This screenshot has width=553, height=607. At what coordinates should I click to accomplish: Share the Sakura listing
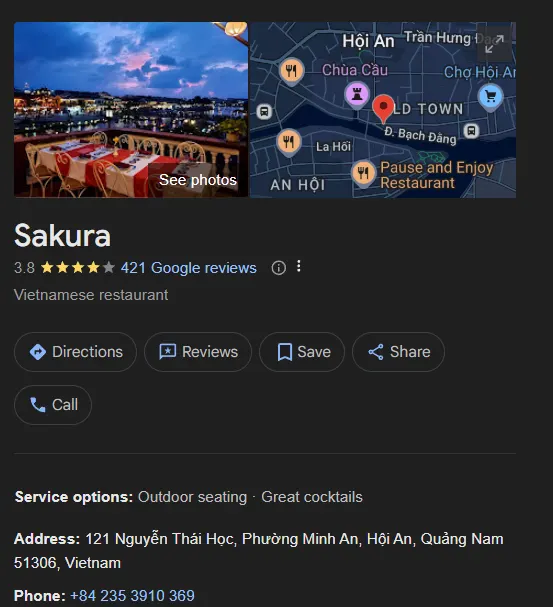click(x=398, y=352)
